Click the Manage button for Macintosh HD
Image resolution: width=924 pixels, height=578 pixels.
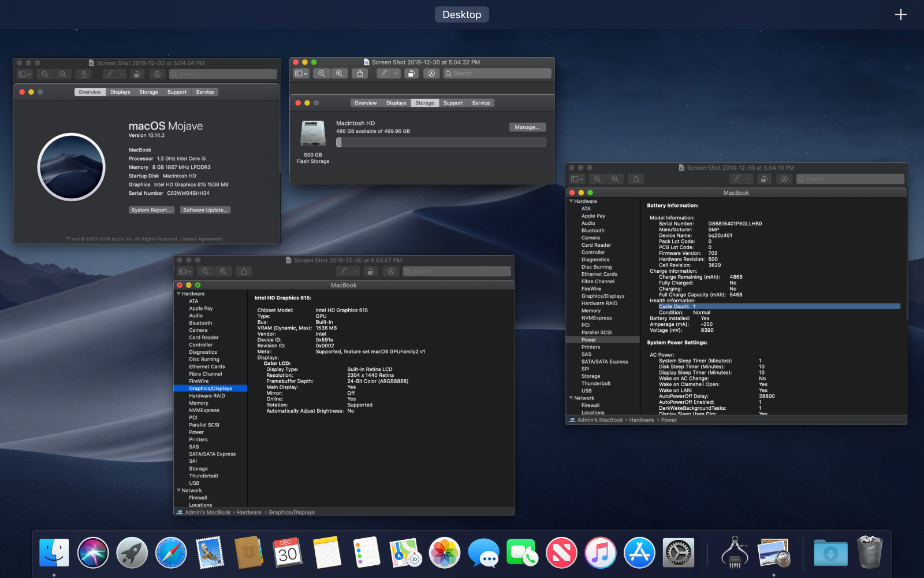[526, 127]
